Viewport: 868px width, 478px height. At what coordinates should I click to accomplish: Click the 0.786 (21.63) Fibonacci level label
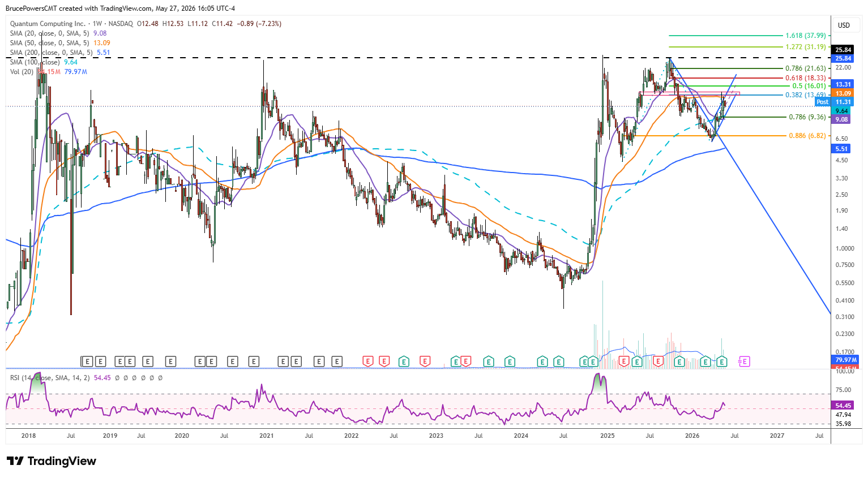click(x=805, y=68)
